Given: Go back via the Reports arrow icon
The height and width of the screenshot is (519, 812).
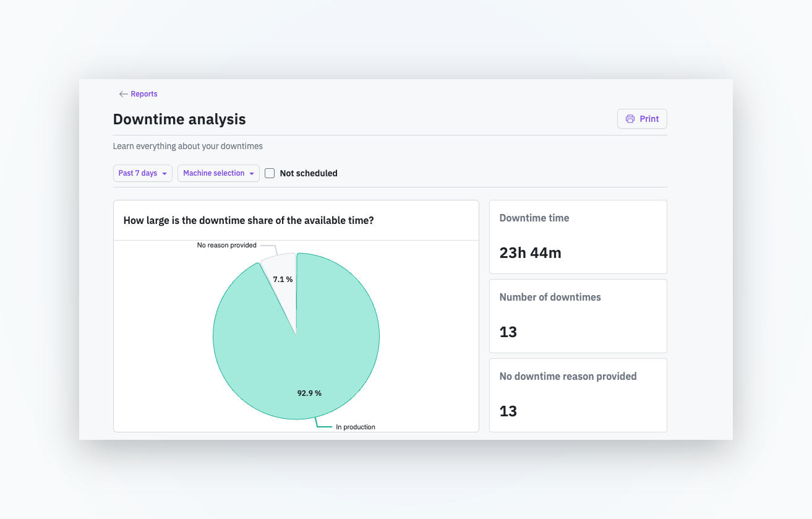Looking at the screenshot, I should [124, 94].
